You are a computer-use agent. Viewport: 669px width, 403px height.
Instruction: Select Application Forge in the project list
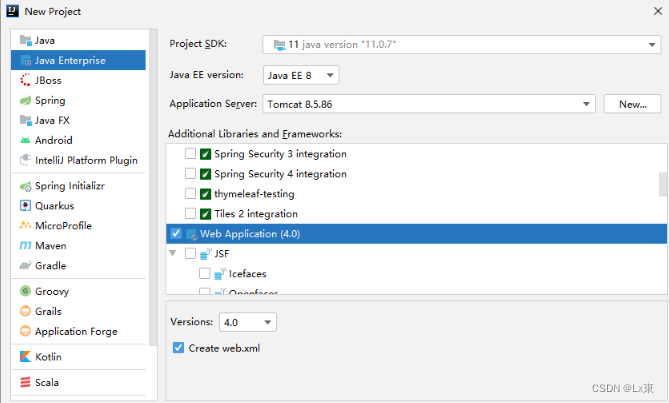[79, 331]
